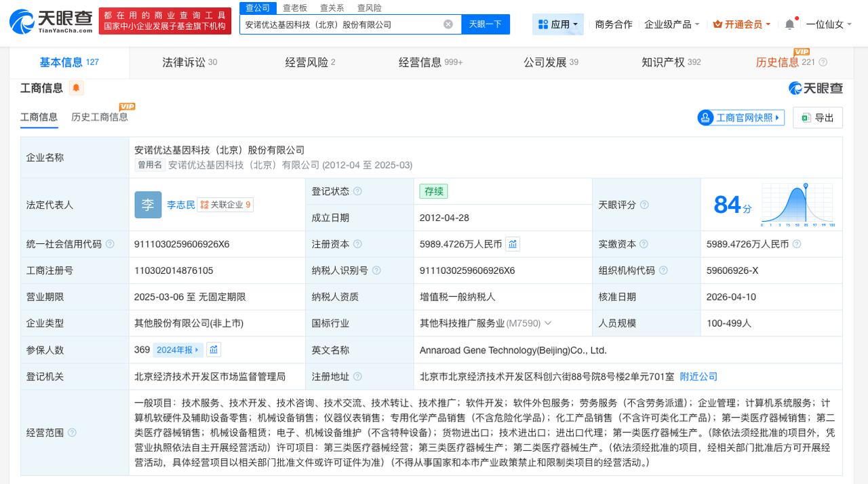Click the 天眼一下 search button
The image size is (868, 484).
pyautogui.click(x=486, y=24)
